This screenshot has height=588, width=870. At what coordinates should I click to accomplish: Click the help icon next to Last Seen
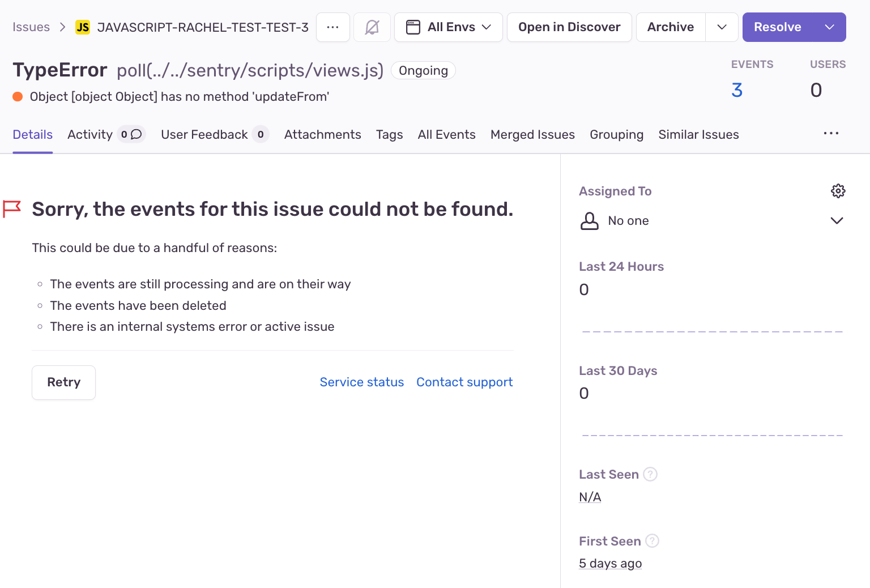point(650,474)
